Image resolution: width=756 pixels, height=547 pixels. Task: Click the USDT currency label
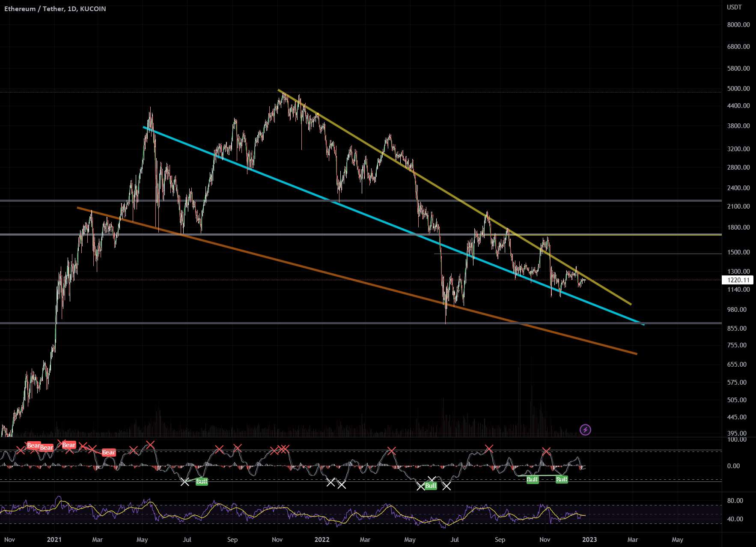coord(735,7)
